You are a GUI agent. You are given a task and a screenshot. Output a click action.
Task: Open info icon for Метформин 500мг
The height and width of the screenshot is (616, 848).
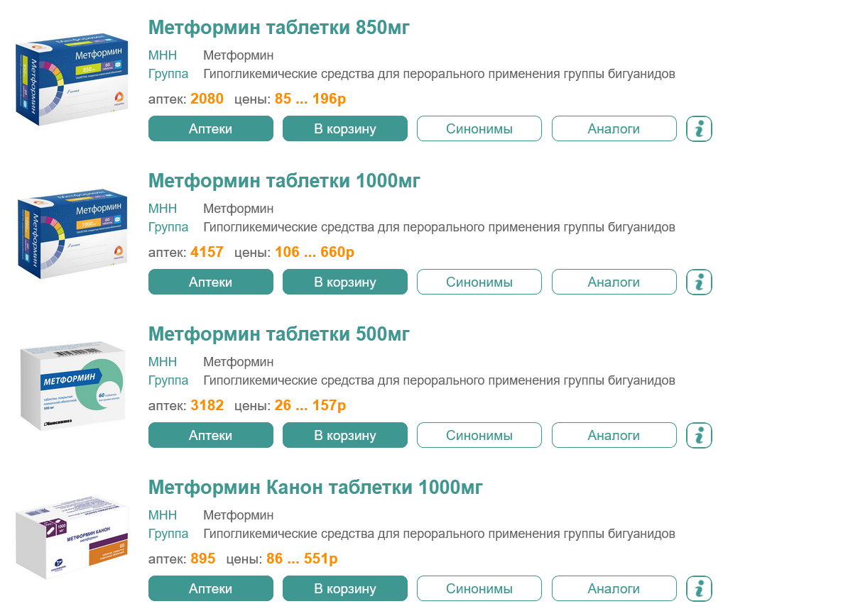pyautogui.click(x=699, y=436)
